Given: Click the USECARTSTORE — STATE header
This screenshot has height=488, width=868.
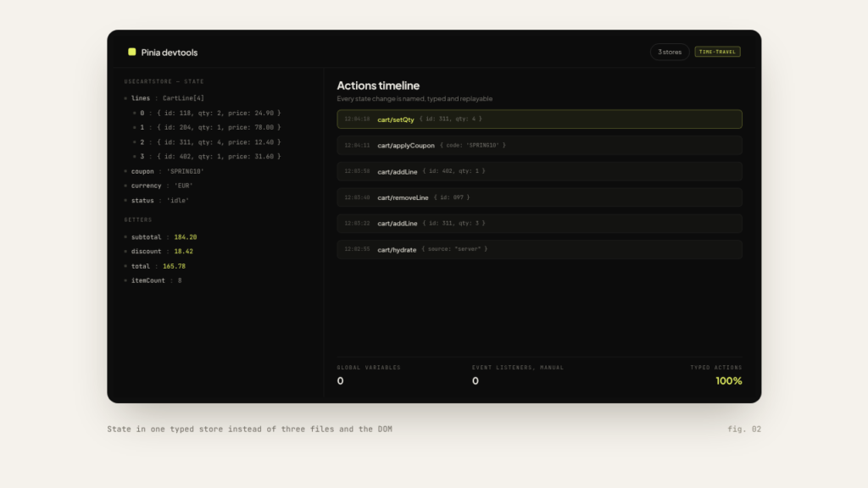Looking at the screenshot, I should 164,81.
